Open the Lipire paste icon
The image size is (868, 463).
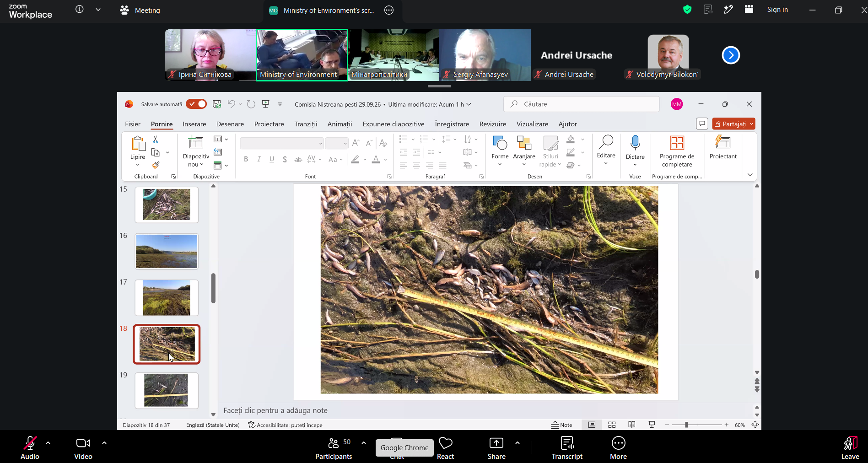click(x=138, y=143)
